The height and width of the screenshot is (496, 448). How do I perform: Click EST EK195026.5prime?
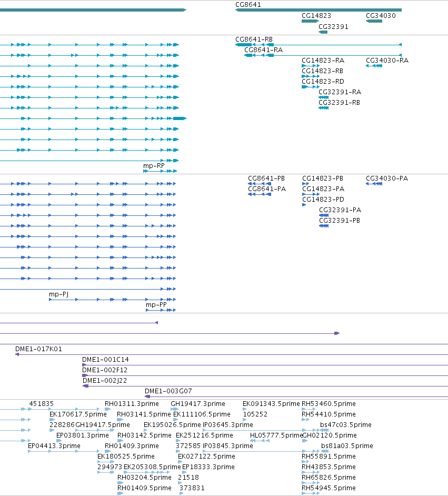pyautogui.click(x=172, y=424)
